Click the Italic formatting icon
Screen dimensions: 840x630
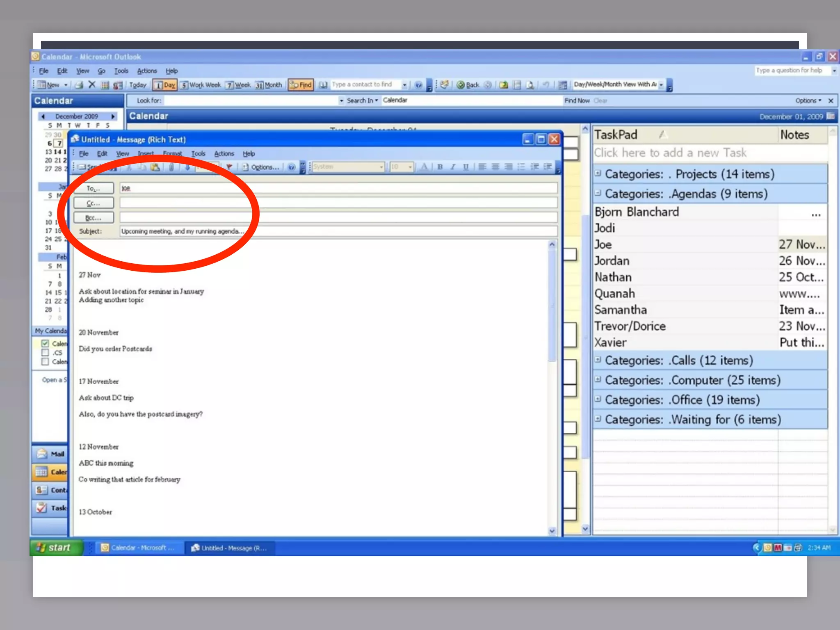(453, 167)
